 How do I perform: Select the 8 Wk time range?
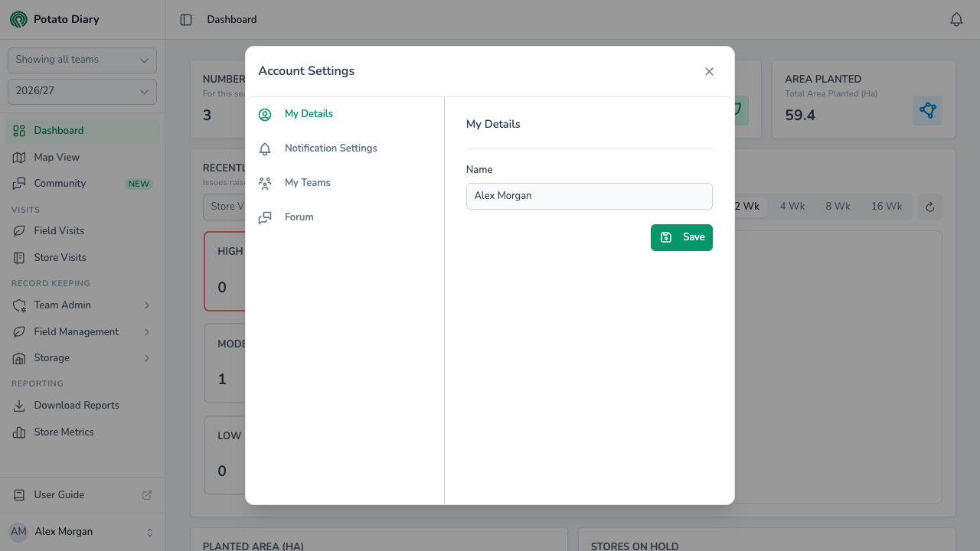click(838, 207)
